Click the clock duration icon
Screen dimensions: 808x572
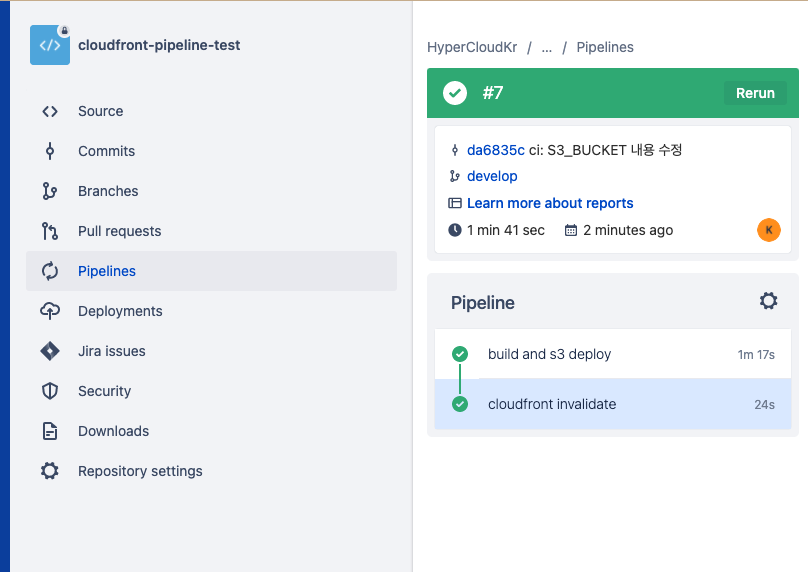click(455, 230)
